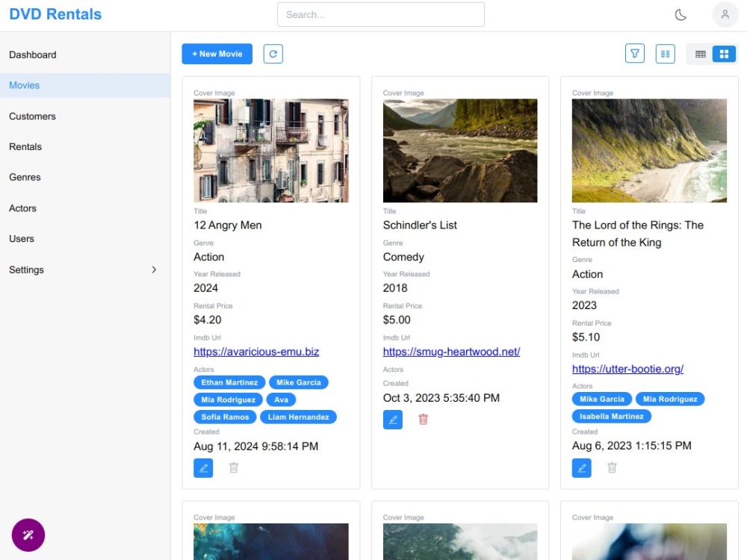The height and width of the screenshot is (560, 747).
Task: Click Mia Rodriguez tag on 12 Angry Men
Action: point(228,399)
